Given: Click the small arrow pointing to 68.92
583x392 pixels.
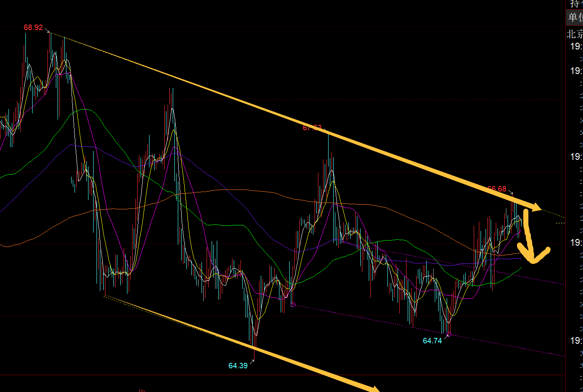Looking at the screenshot, I should [x=47, y=30].
